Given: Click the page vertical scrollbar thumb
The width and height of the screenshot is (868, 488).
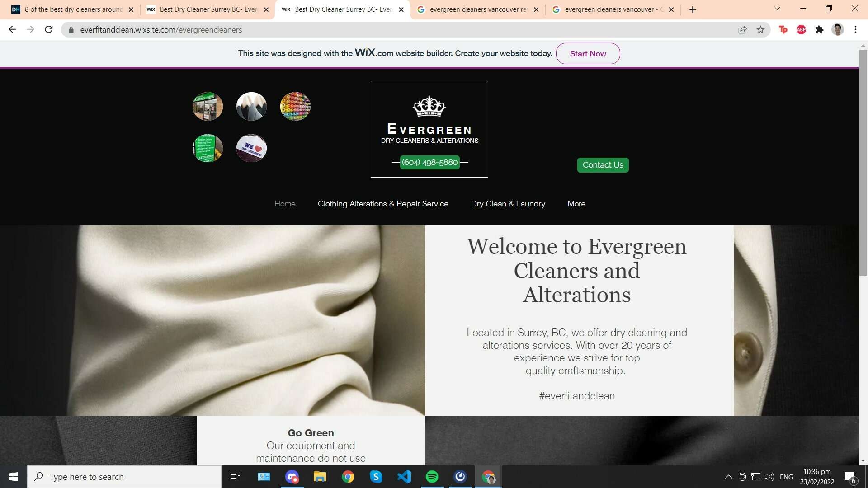Looking at the screenshot, I should click(863, 163).
